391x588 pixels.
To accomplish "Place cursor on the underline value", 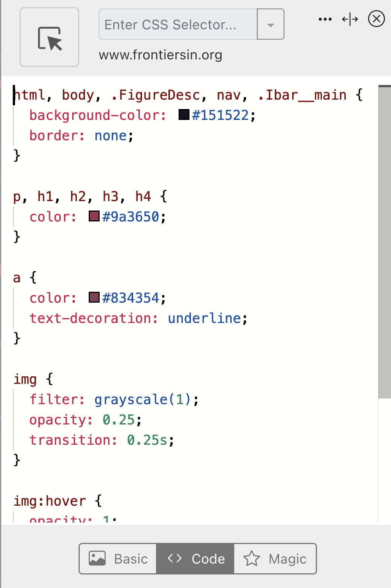I will pos(204,318).
